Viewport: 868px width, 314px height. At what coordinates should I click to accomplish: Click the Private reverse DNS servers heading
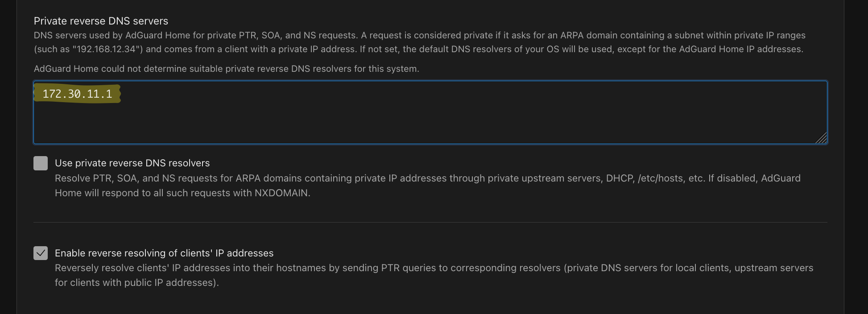101,21
